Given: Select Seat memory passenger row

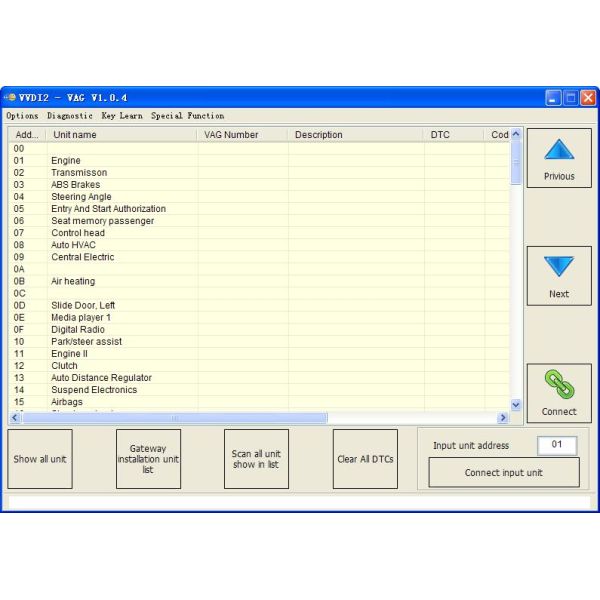Looking at the screenshot, I should pos(259,221).
